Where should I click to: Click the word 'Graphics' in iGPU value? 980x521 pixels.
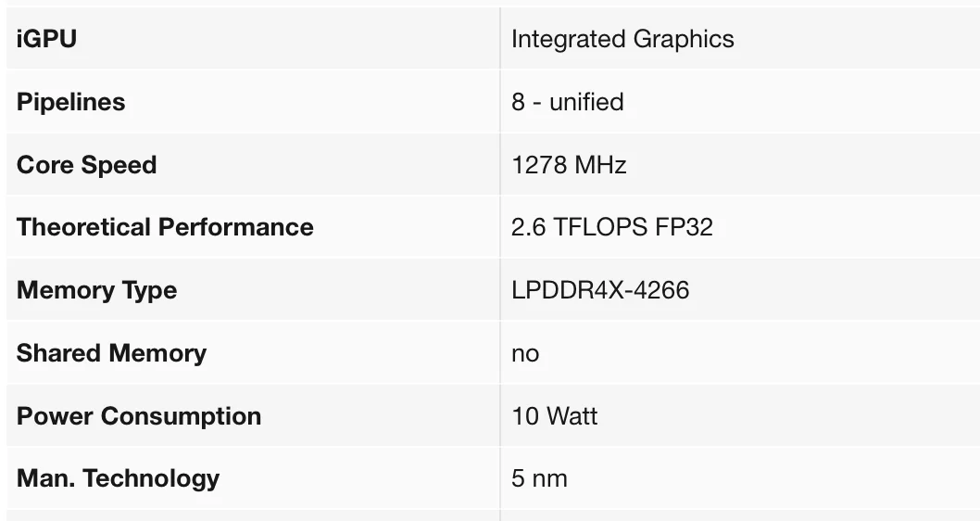684,39
